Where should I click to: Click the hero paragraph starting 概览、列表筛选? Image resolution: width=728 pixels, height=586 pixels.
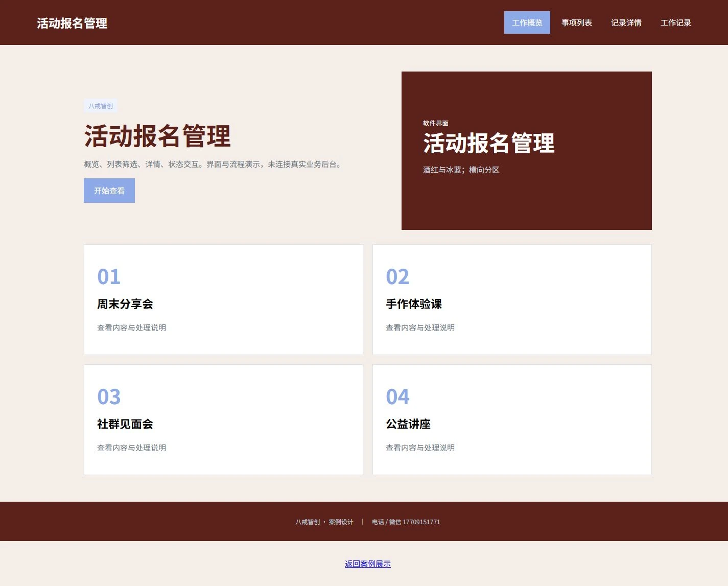point(214,164)
